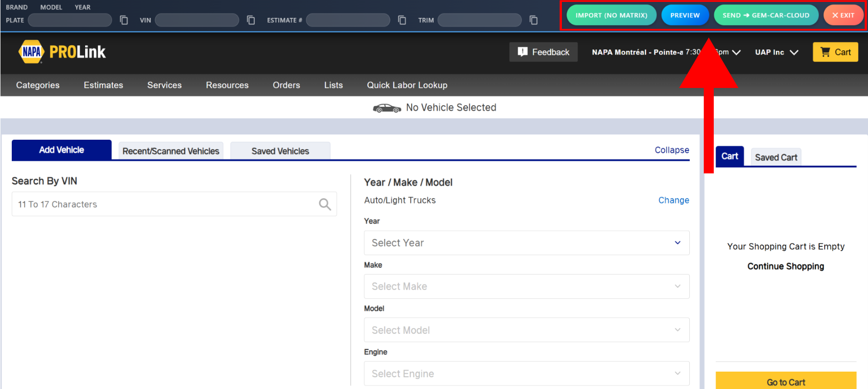The height and width of the screenshot is (389, 868).
Task: Click the Exit button
Action: point(843,16)
